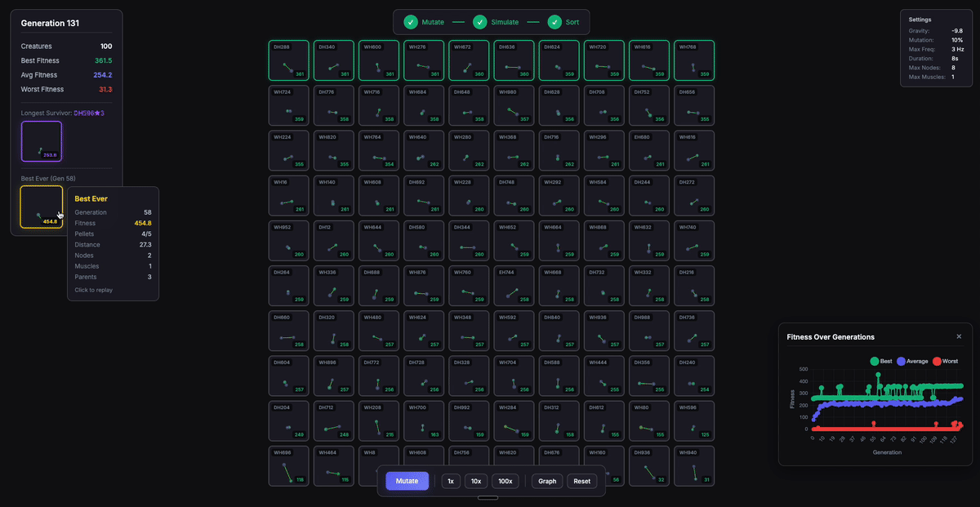Toggle the Best series in chart legend
980x507 pixels.
click(x=880, y=361)
